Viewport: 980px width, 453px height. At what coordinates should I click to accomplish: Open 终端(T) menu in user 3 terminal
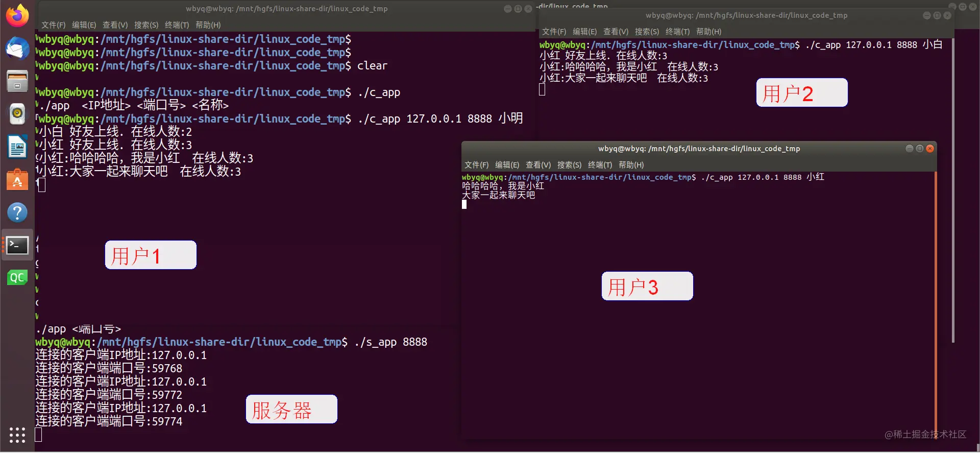(x=600, y=165)
